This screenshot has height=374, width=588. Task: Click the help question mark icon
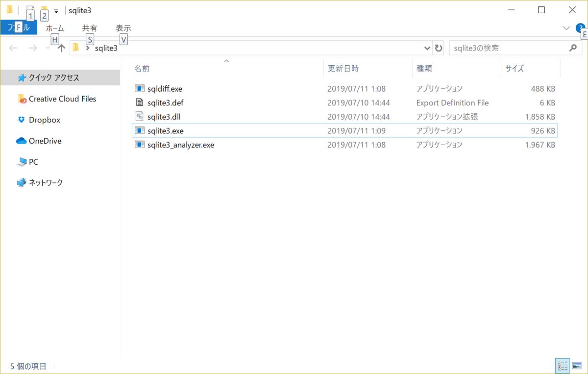pyautogui.click(x=581, y=28)
